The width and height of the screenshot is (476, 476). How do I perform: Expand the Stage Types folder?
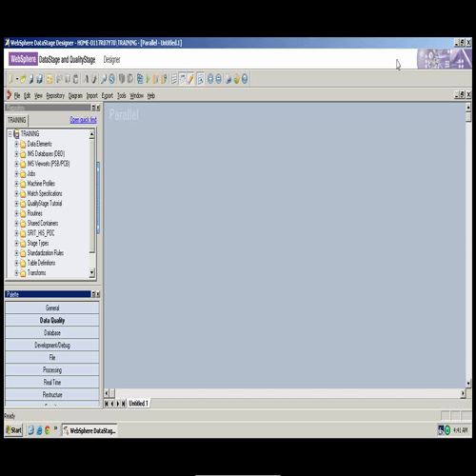pos(16,243)
